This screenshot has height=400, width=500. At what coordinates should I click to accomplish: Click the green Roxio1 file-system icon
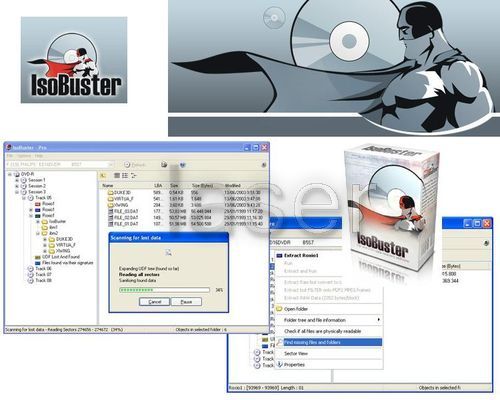tap(38, 216)
